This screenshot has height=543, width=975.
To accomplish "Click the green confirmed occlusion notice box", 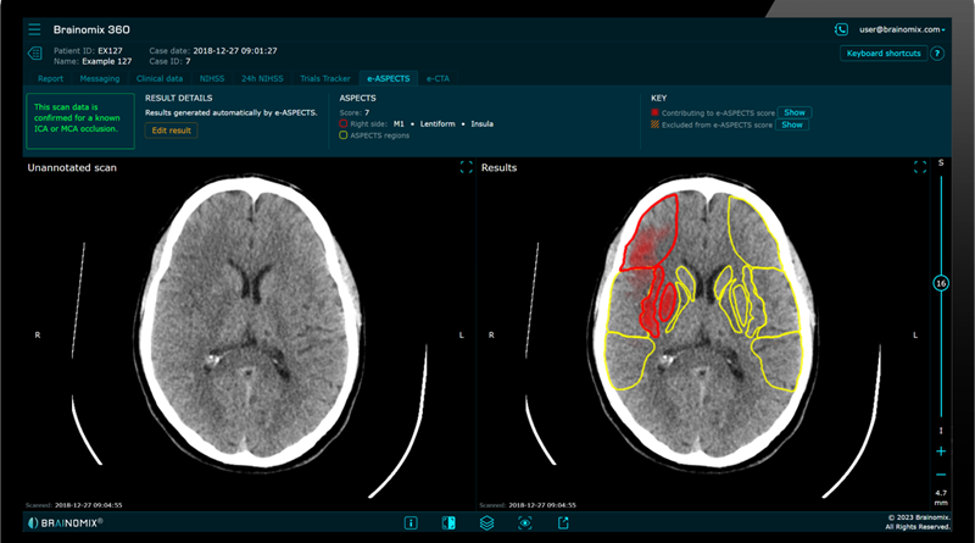I will pos(80,121).
